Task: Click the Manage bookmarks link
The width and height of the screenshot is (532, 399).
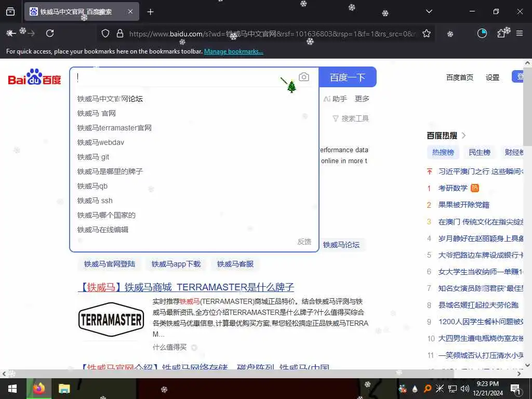Action: (x=233, y=51)
